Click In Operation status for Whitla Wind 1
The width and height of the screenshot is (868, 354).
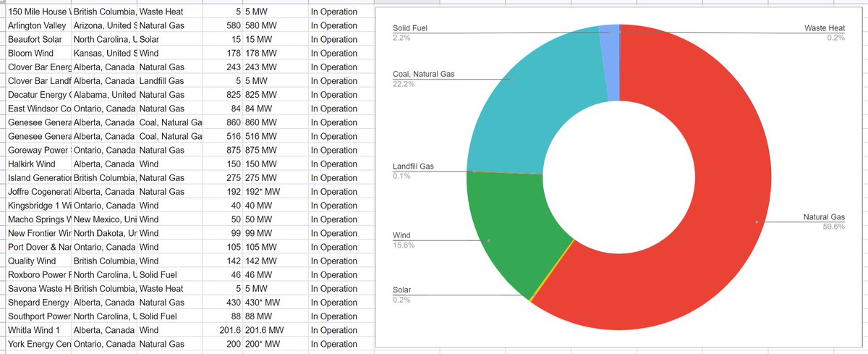click(340, 330)
